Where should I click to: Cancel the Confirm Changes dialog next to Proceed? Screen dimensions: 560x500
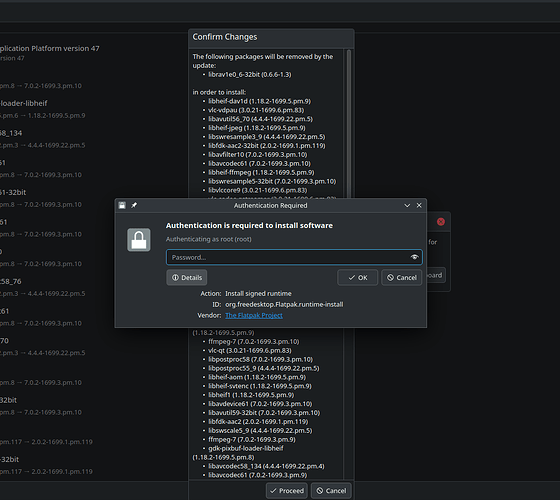tap(331, 491)
